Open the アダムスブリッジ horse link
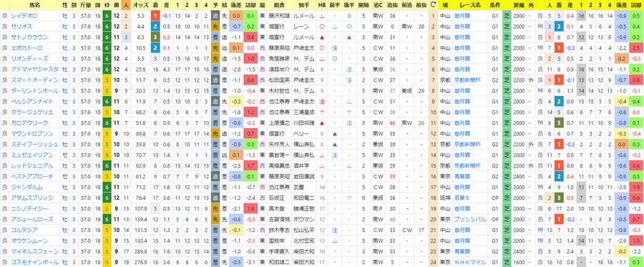The width and height of the screenshot is (644, 267). pyautogui.click(x=32, y=198)
